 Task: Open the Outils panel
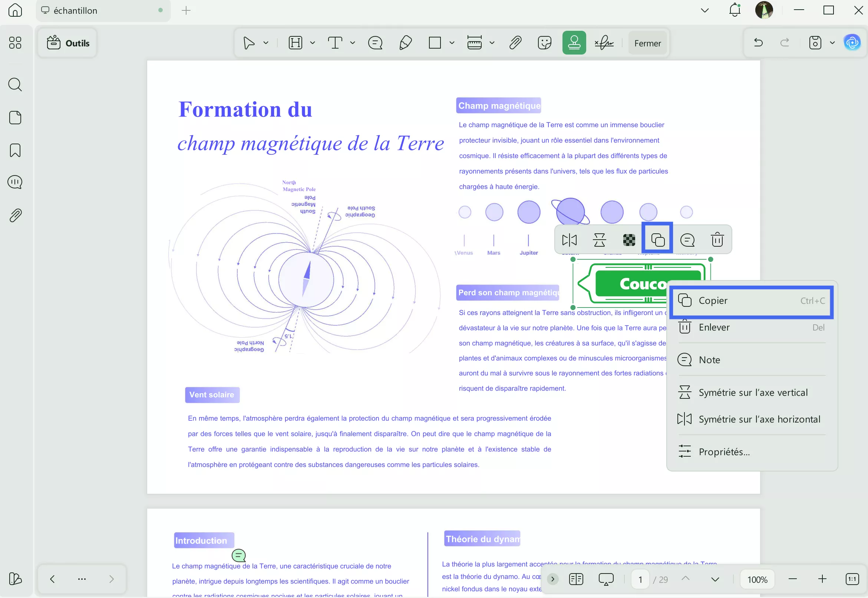(68, 42)
